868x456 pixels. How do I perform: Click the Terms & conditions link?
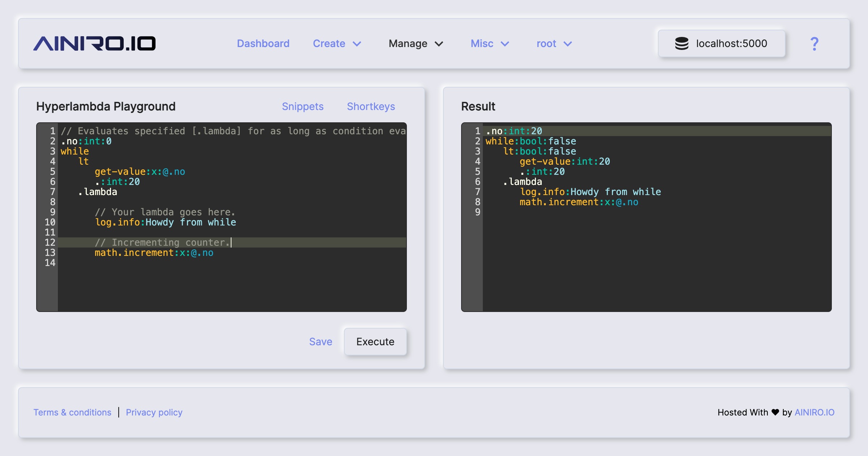click(72, 412)
